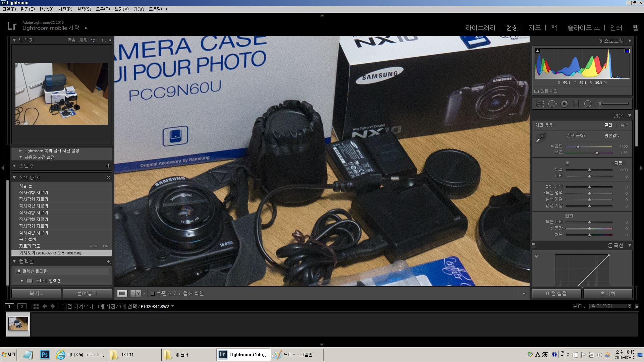Screen dimensions: 644x362
Task: Set navigator zoom to Fit (맞춤)
Action: point(71,40)
